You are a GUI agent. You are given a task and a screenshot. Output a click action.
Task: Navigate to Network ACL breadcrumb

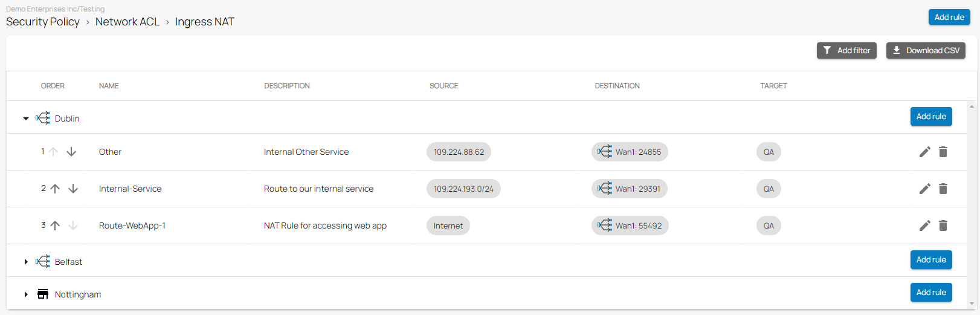[127, 22]
